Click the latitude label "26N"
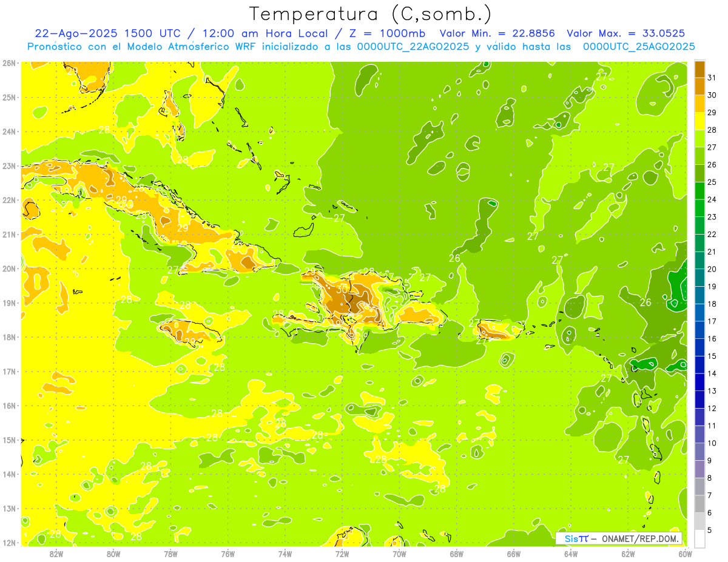This screenshot has width=728, height=562. pyautogui.click(x=9, y=62)
